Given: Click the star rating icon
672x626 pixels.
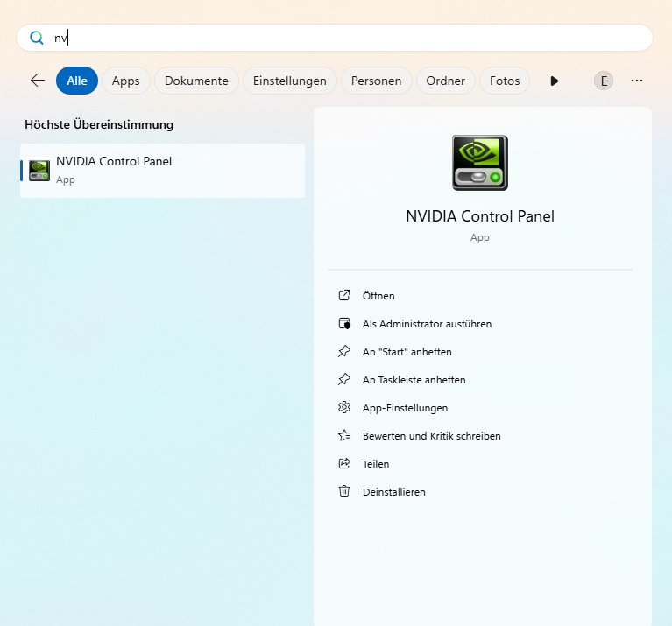Looking at the screenshot, I should (x=344, y=435).
